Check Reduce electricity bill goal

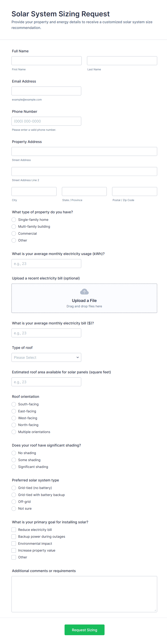(x=14, y=529)
